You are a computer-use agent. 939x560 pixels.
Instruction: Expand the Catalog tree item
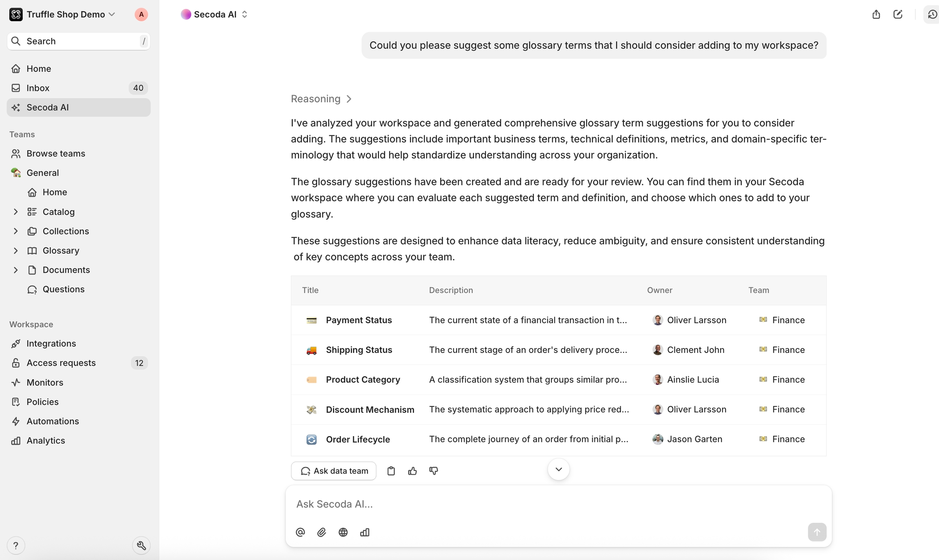click(x=15, y=212)
